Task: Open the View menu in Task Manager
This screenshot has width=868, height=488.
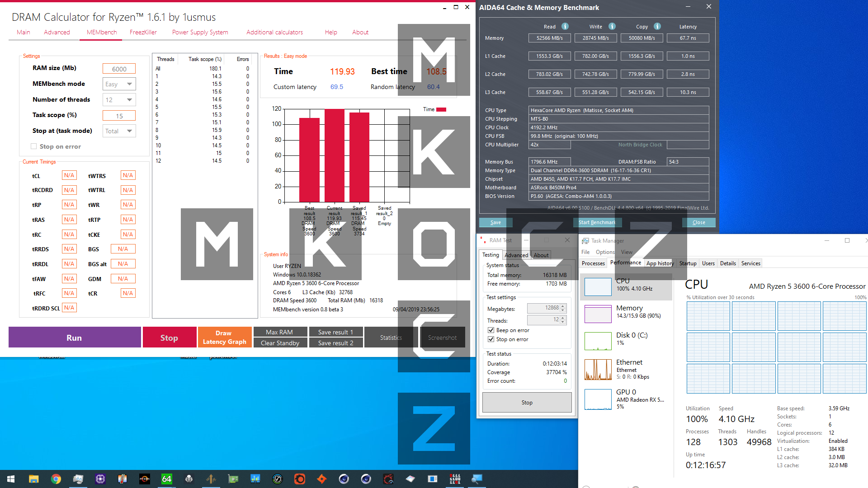Action: tap(627, 252)
